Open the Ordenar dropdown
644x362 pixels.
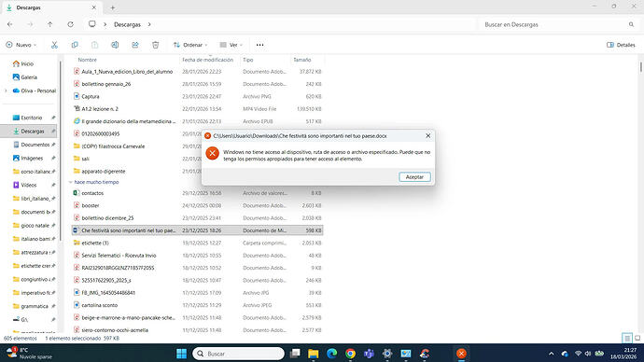(190, 45)
